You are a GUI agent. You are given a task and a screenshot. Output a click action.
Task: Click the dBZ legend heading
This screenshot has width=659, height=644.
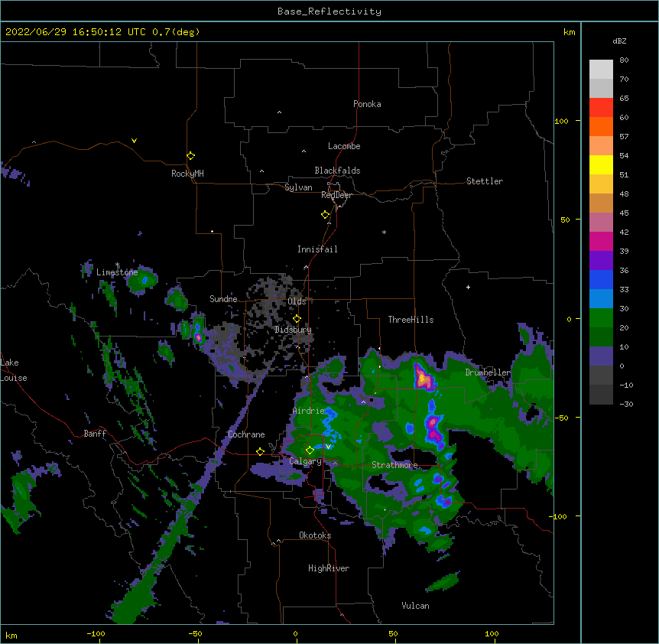click(x=619, y=41)
